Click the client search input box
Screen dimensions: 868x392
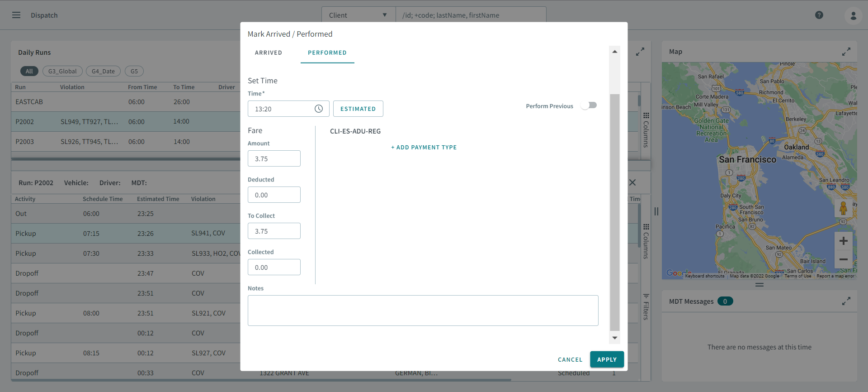pos(471,15)
